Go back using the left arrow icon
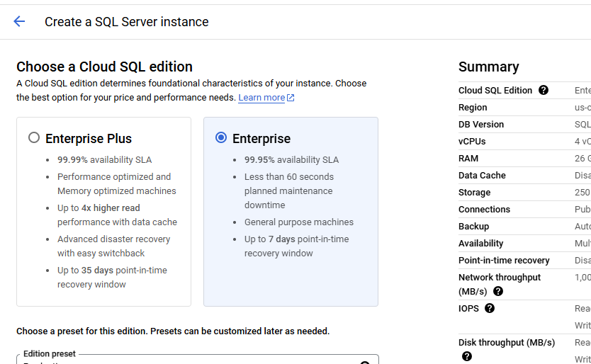This screenshot has height=364, width=591. (x=19, y=21)
